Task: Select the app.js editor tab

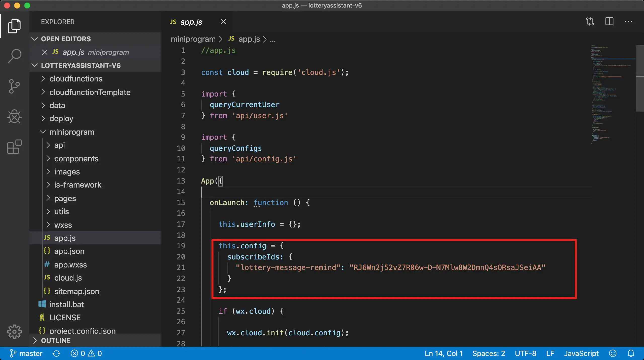Action: point(191,22)
